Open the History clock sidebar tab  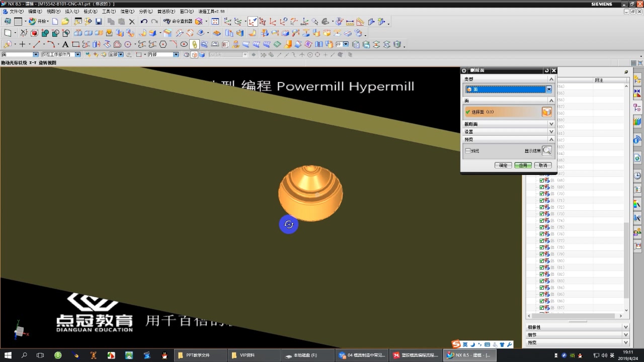(637, 175)
